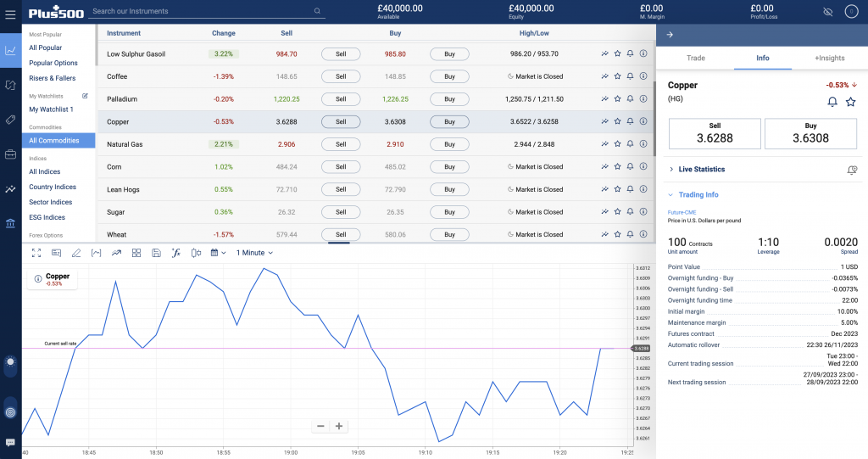This screenshot has width=868, height=459.
Task: Open Copper chart info icon
Action: (x=38, y=279)
